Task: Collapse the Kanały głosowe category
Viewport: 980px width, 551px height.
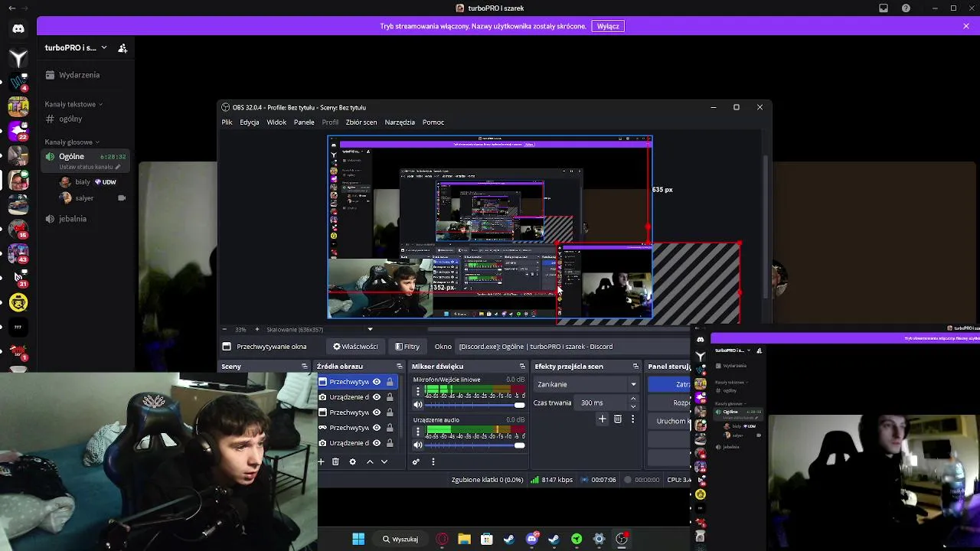Action: click(x=72, y=142)
